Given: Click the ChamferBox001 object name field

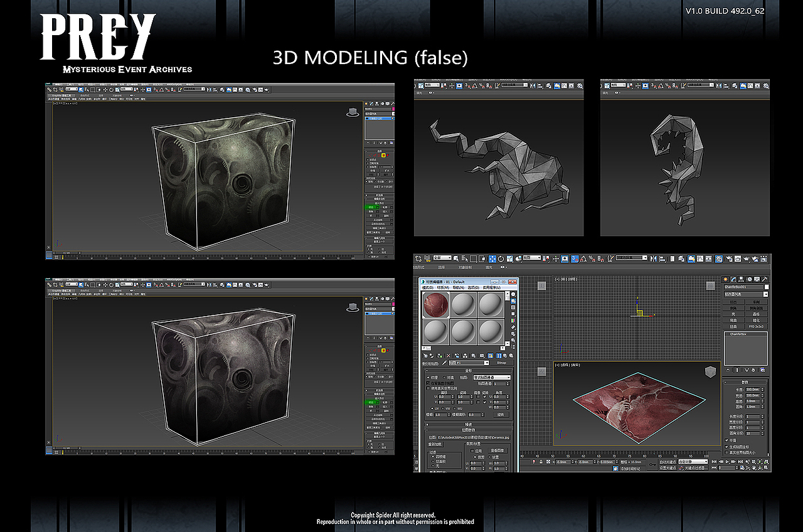Looking at the screenshot, I should 743,287.
